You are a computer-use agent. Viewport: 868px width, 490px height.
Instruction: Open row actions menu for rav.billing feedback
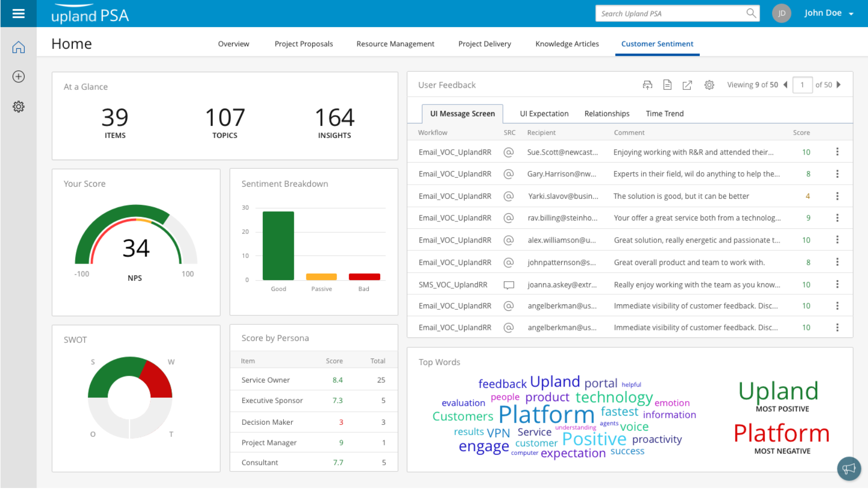(837, 218)
